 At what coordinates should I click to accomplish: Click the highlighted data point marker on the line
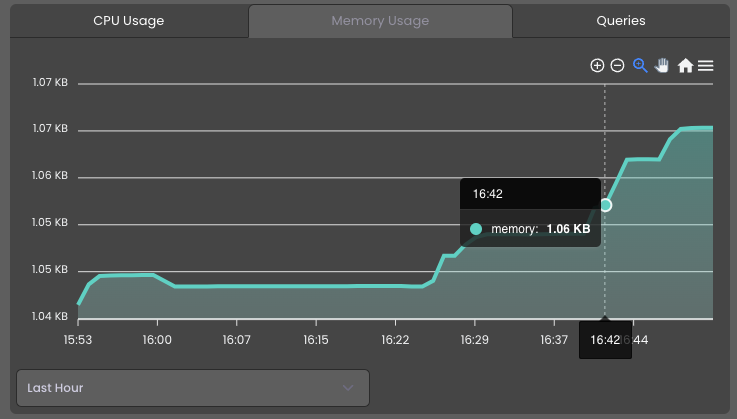(606, 205)
